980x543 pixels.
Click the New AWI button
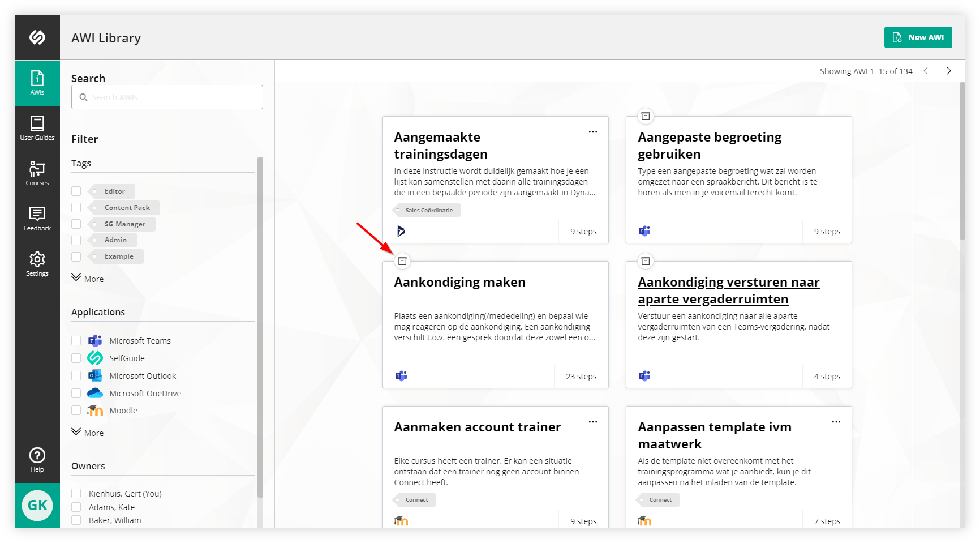click(x=918, y=37)
